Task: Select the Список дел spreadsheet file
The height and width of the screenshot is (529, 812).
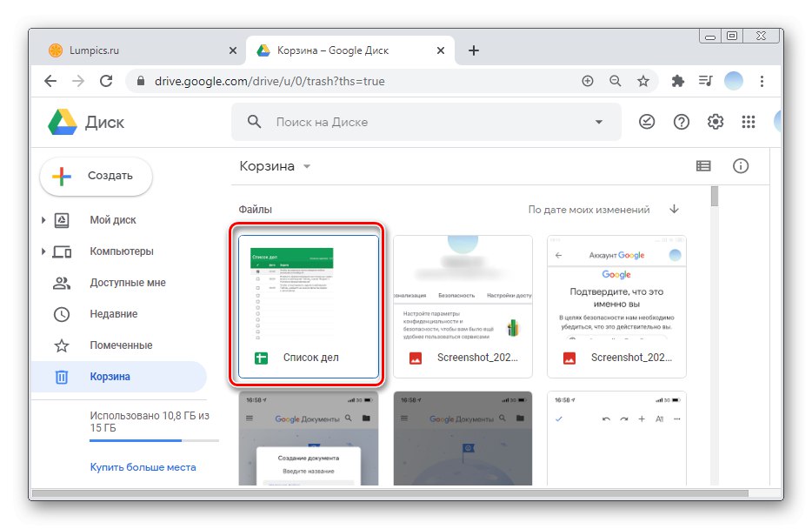Action: (309, 306)
